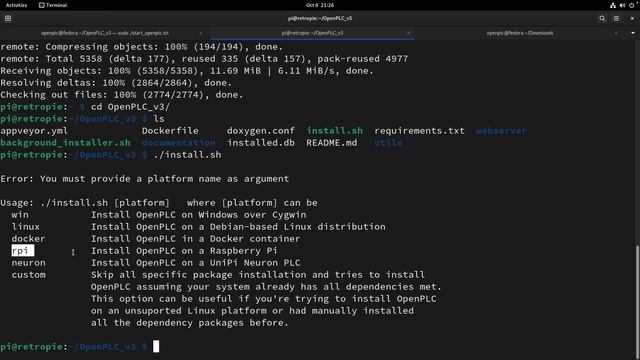The width and height of the screenshot is (640, 360).
Task: Click the 'Resolving deltas' output line
Action: point(116,83)
